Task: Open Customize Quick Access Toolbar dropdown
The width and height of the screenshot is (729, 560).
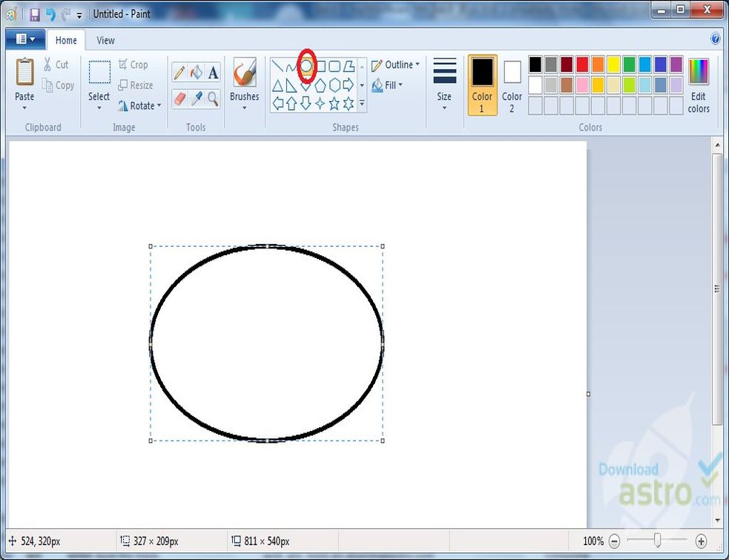Action: 79,16
